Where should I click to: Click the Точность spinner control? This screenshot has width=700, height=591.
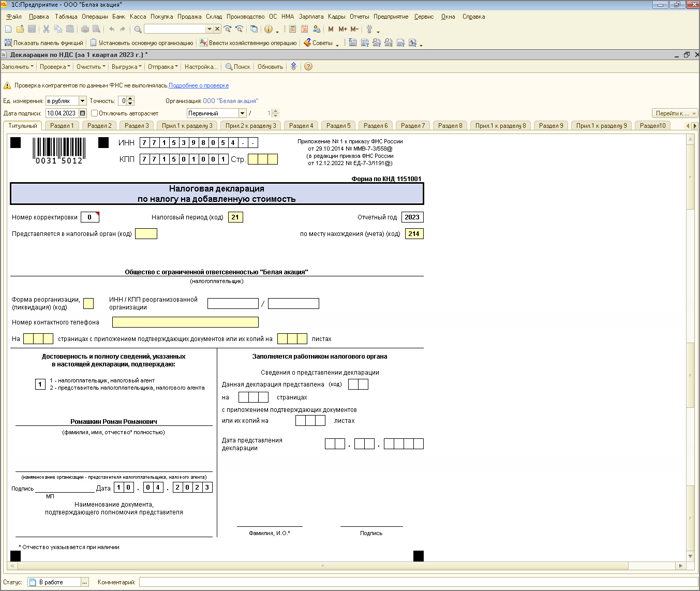pyautogui.click(x=130, y=101)
